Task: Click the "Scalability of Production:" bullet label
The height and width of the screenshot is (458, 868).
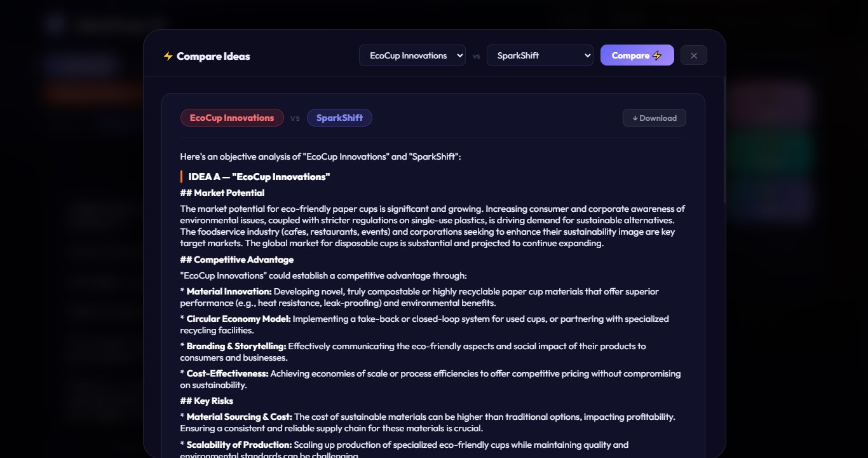Action: [x=239, y=445]
